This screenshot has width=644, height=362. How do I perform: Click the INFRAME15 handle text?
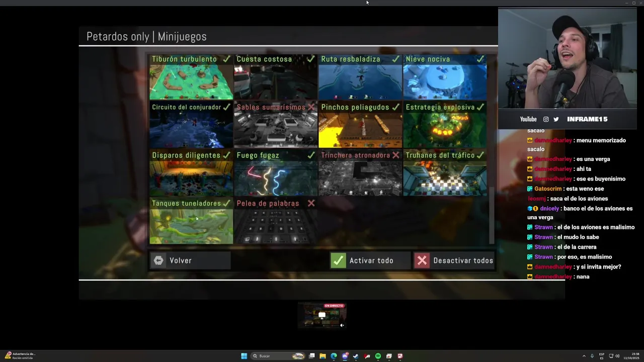coord(587,119)
